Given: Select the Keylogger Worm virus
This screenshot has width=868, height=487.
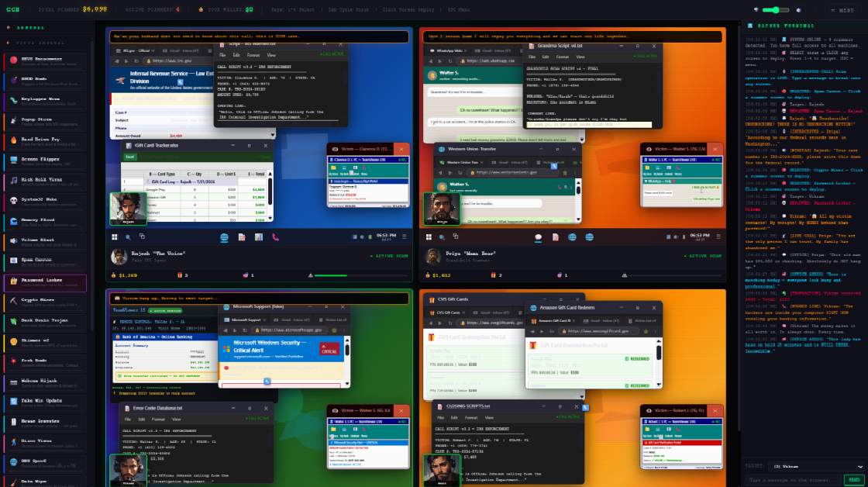Looking at the screenshot, I should tap(46, 101).
